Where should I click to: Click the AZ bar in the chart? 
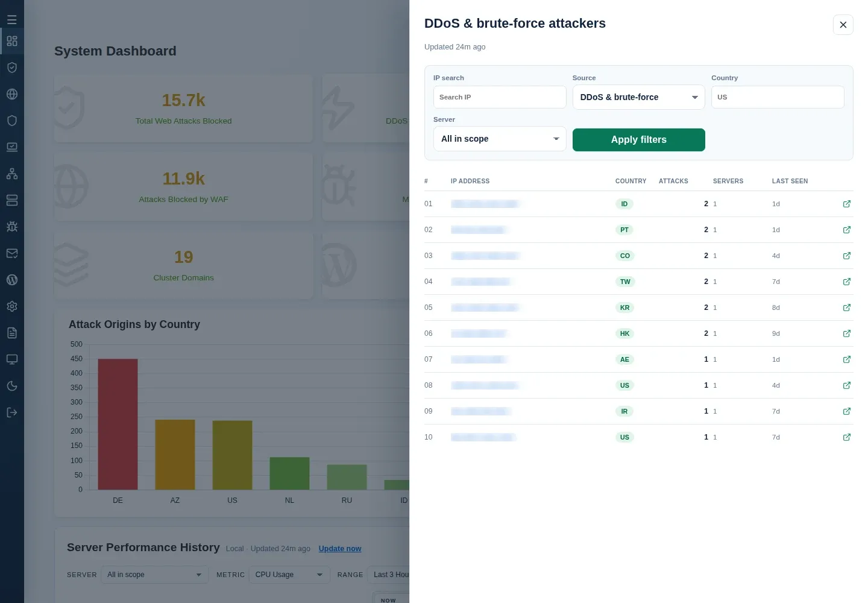point(175,455)
